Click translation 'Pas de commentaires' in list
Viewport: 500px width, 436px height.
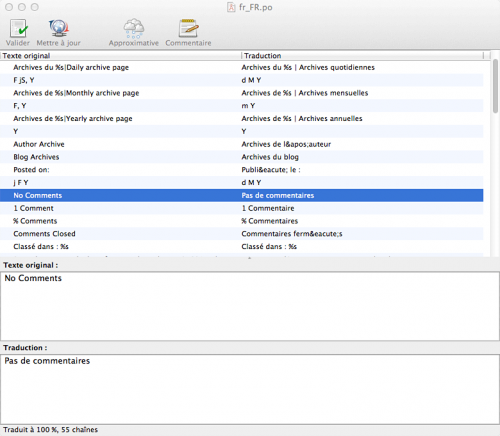point(278,195)
